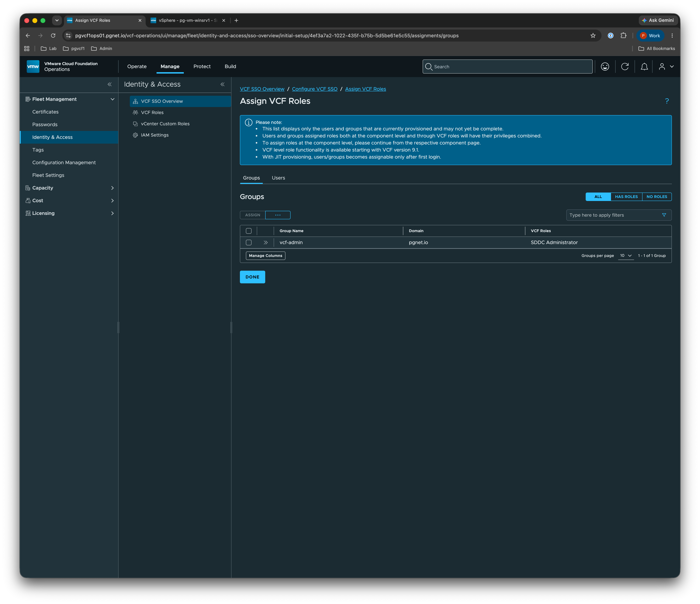Image resolution: width=700 pixels, height=604 pixels.
Task: Open All Bookmarks folder
Action: pyautogui.click(x=656, y=49)
